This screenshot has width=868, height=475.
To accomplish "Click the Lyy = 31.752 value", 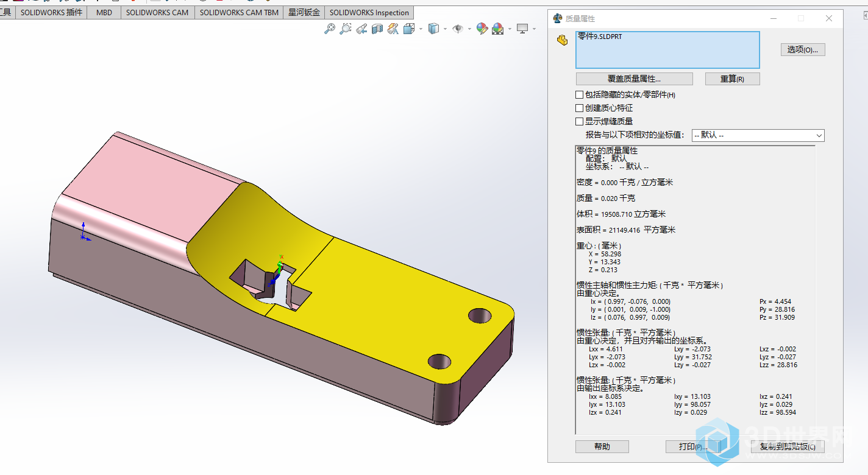I will tap(693, 357).
